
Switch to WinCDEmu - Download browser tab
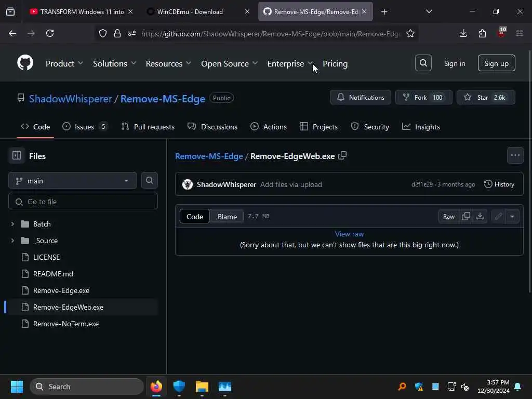coord(197,11)
